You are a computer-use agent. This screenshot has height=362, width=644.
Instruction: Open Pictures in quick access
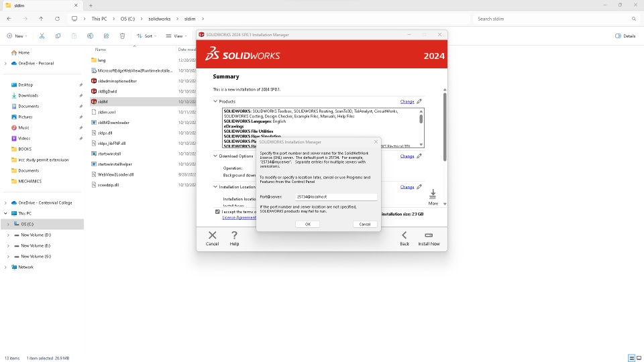[25, 117]
